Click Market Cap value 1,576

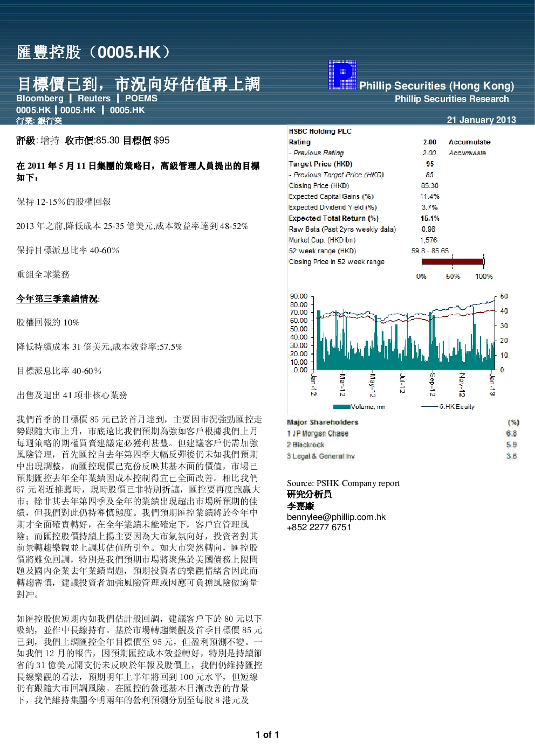429,240
